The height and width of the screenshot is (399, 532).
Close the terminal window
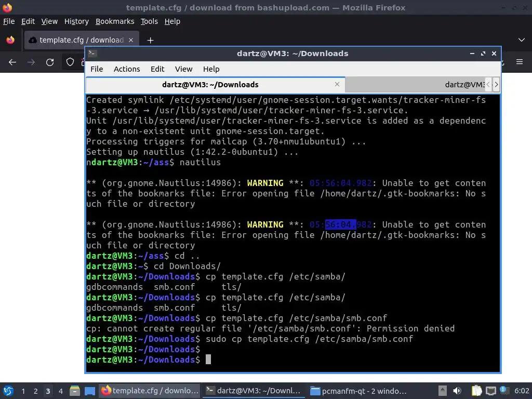point(494,54)
